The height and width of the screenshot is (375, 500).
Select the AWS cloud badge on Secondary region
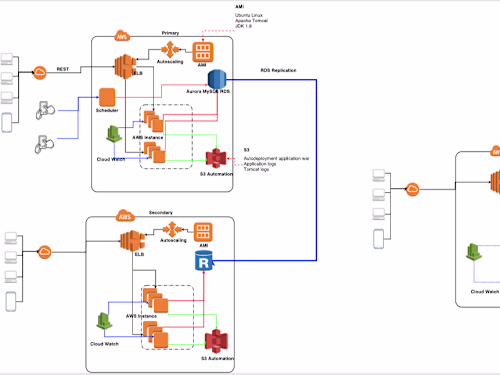(x=125, y=216)
